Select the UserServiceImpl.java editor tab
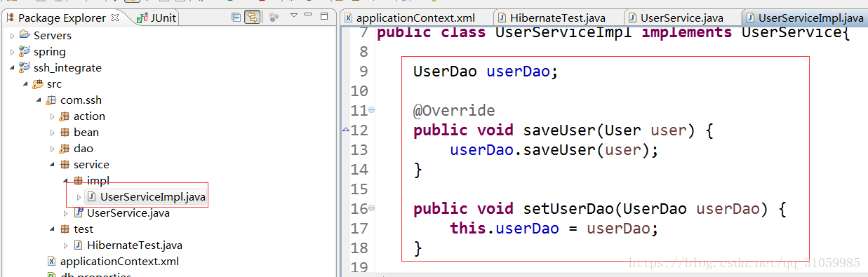 [804, 18]
